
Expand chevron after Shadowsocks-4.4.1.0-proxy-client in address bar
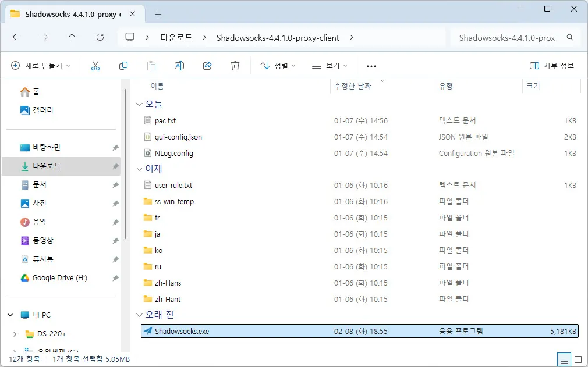[x=352, y=37]
